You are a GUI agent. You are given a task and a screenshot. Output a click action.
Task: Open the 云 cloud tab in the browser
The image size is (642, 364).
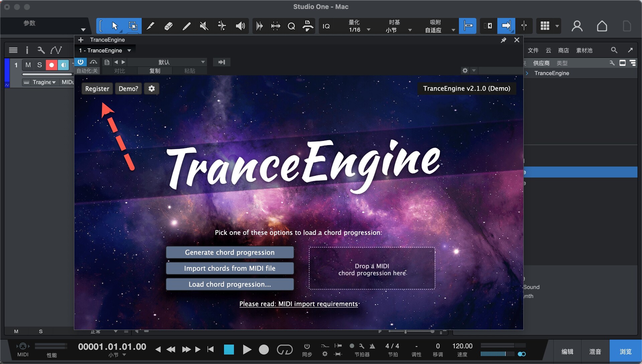coord(548,50)
